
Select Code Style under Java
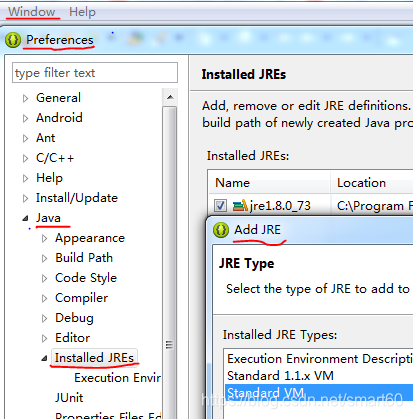(x=86, y=278)
